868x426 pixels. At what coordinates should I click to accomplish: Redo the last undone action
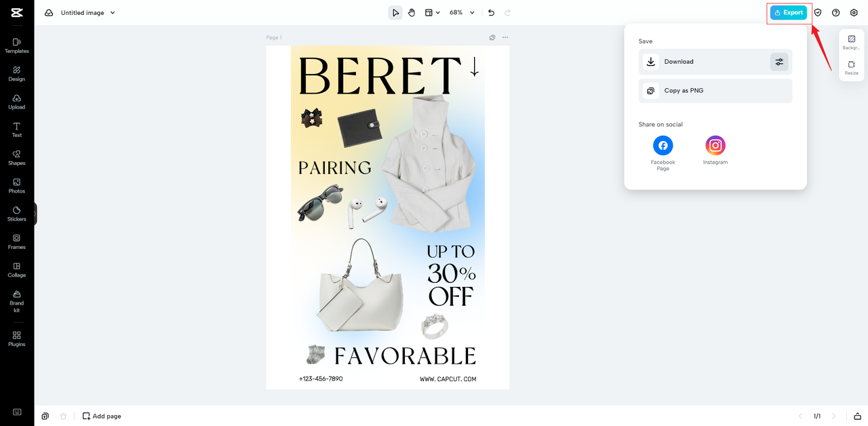[x=507, y=13]
